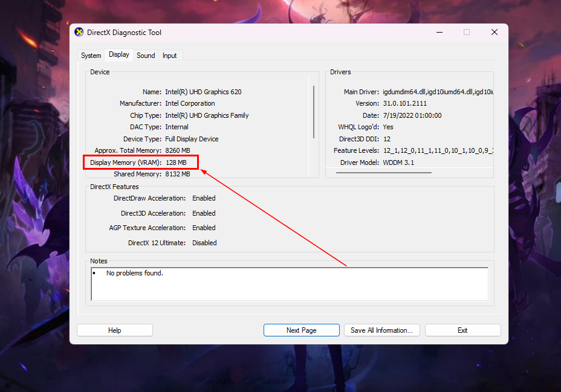This screenshot has height=392, width=561.
Task: Click the Drivers panel horizontal scrollbar
Action: (384, 173)
